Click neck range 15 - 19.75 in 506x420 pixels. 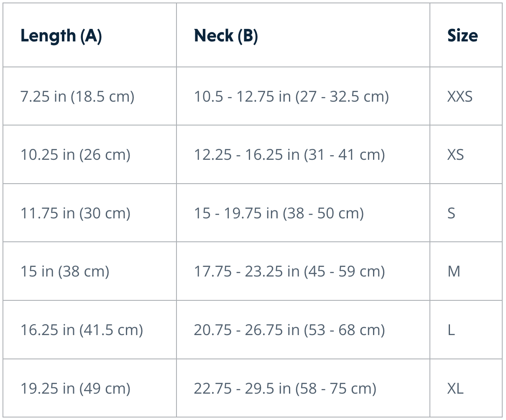(279, 213)
